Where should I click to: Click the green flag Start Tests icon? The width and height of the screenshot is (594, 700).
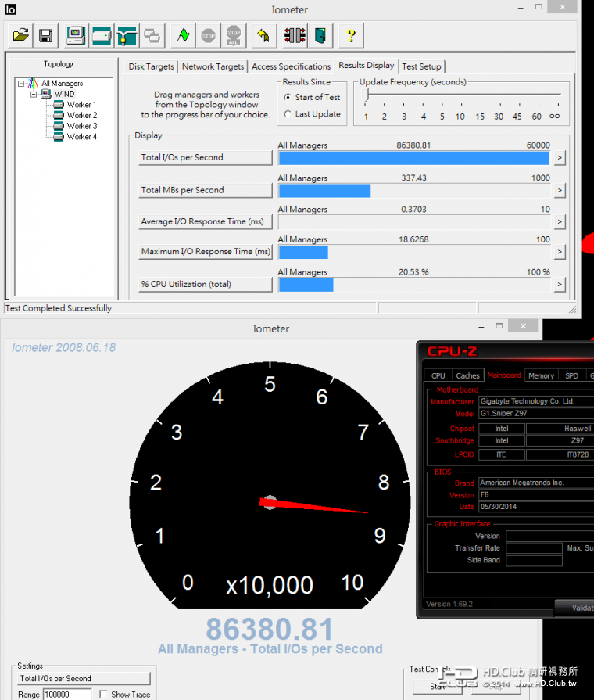coord(183,35)
